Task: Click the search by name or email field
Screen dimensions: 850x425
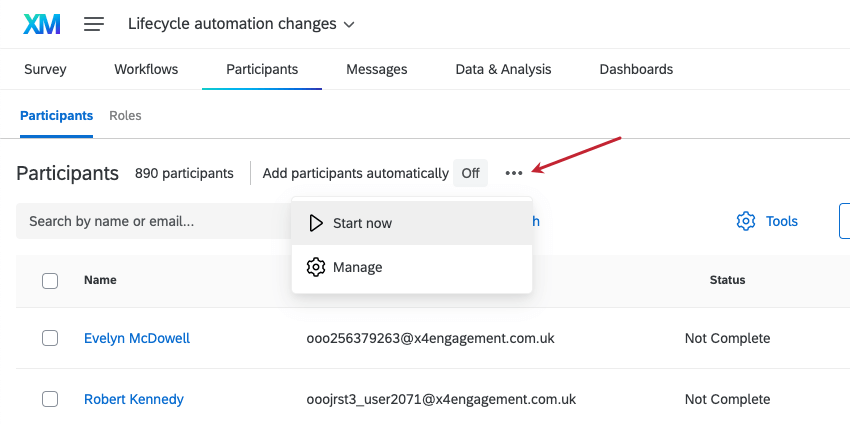Action: [150, 221]
